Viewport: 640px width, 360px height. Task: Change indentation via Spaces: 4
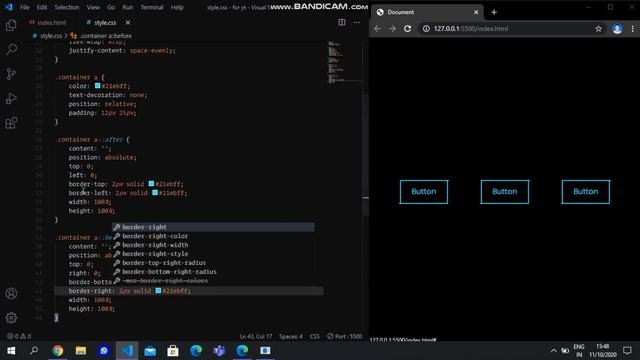[291, 336]
